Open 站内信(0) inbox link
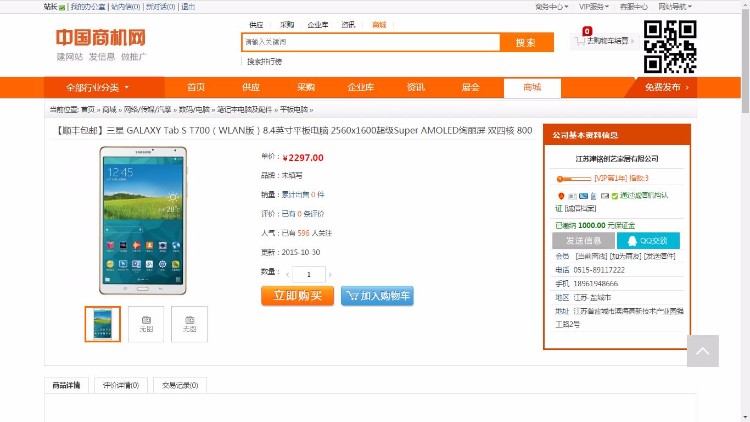The height and width of the screenshot is (422, 750). click(126, 7)
